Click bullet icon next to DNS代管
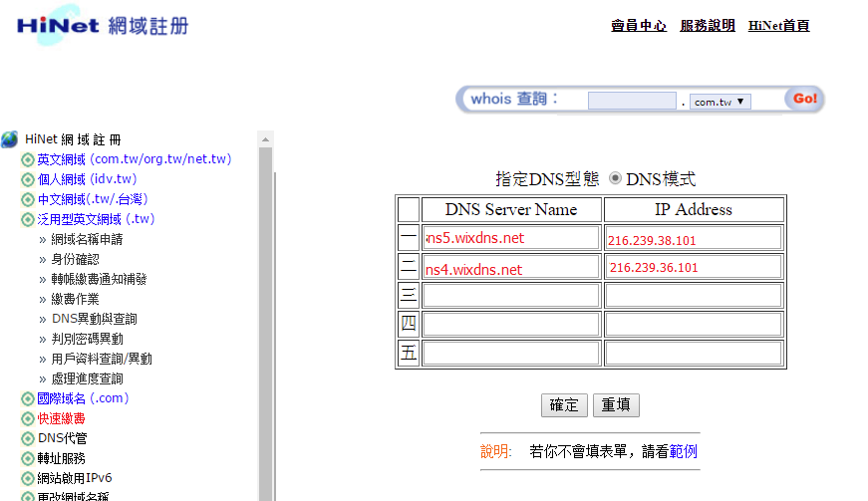Image resolution: width=868 pixels, height=501 pixels. tap(28, 438)
